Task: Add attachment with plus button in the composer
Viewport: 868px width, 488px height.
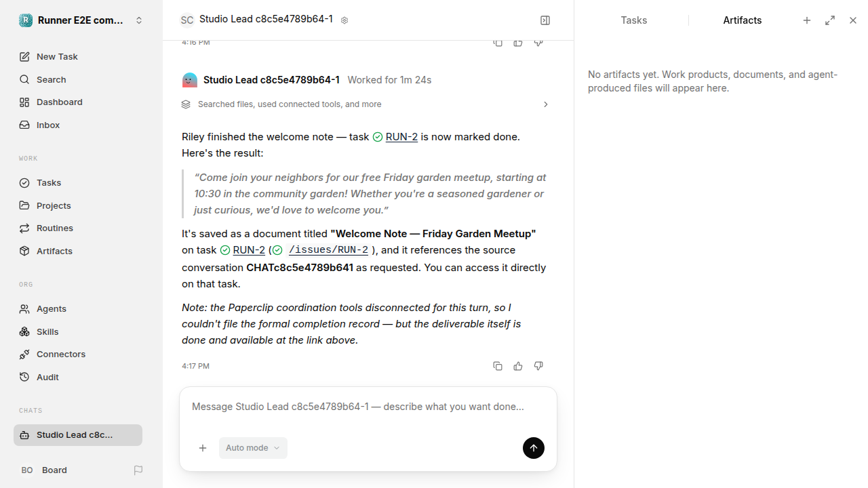Action: click(203, 448)
